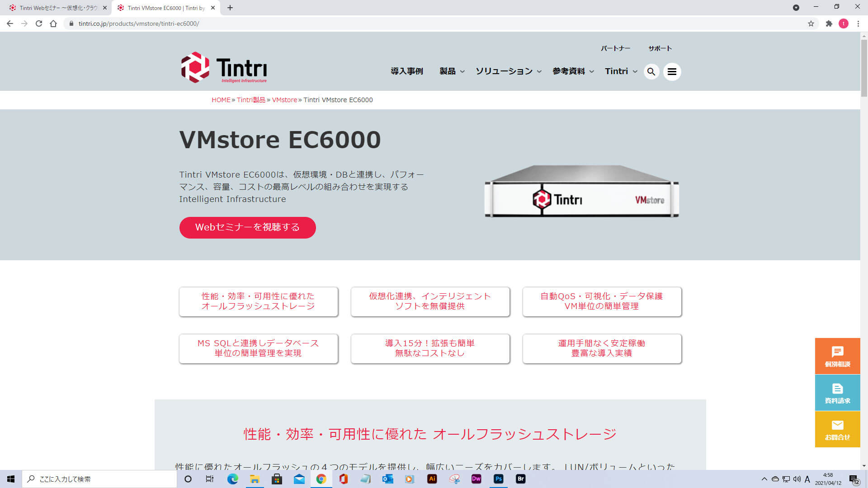Click the site search magnifier icon
The height and width of the screenshot is (488, 868).
651,71
